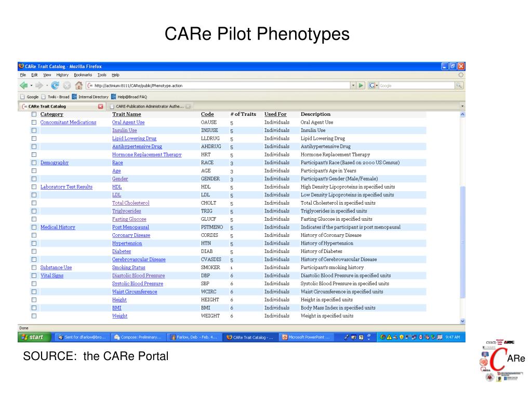532x399 pixels.
Task: Open the Google bookmark in bookmarks toolbar
Action: [29, 97]
